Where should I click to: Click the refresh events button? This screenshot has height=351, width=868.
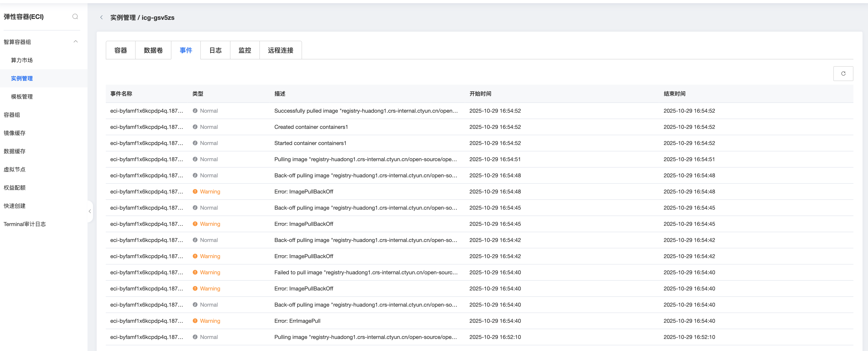coord(843,73)
